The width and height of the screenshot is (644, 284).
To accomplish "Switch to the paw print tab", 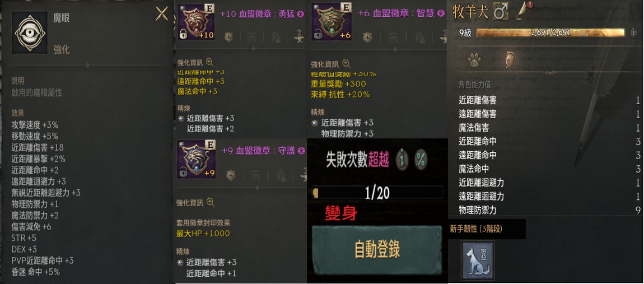I will point(474,61).
